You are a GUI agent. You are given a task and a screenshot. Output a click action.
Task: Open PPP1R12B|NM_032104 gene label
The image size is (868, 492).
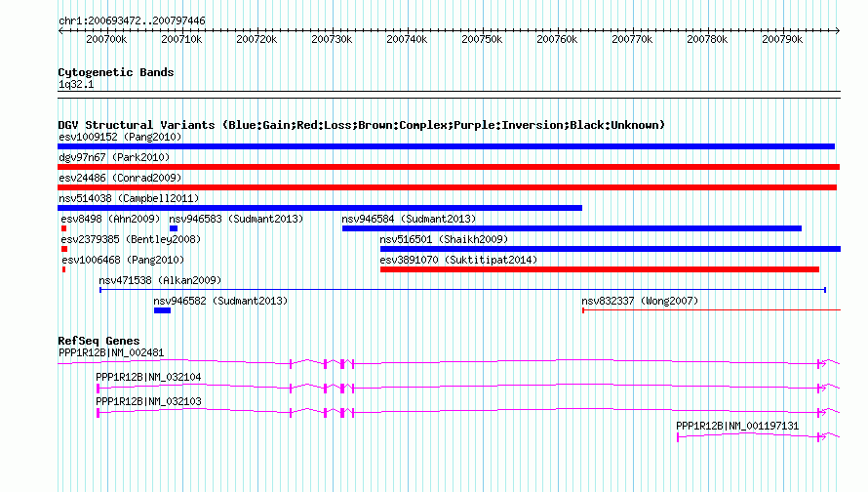(148, 378)
